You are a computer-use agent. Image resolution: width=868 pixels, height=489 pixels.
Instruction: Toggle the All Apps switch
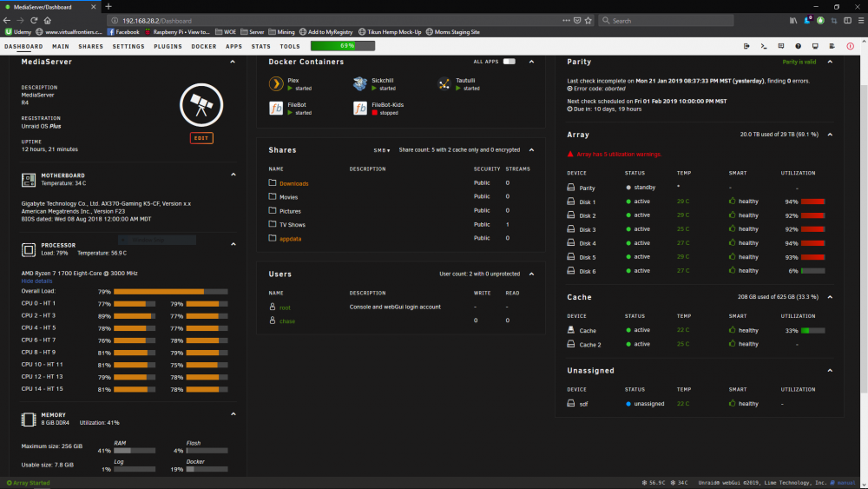click(510, 62)
